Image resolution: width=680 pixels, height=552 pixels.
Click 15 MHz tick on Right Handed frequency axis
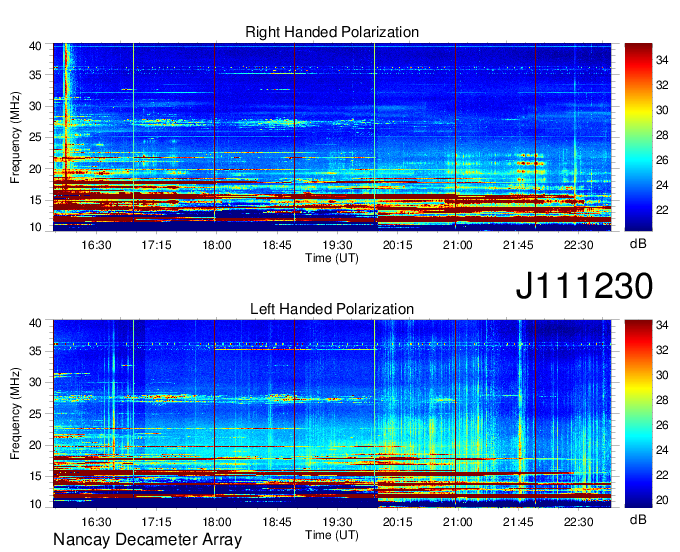click(x=36, y=200)
